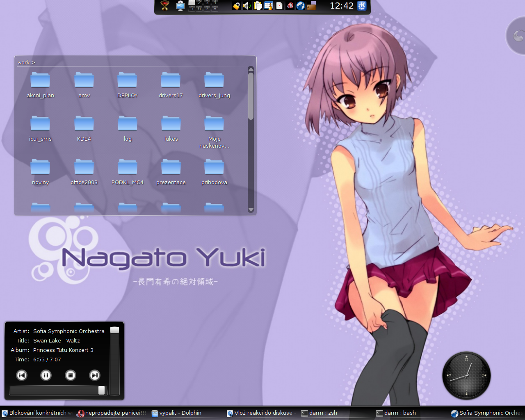This screenshot has width=525, height=420.
Task: Click the vertical volume slider handle
Action: click(115, 330)
